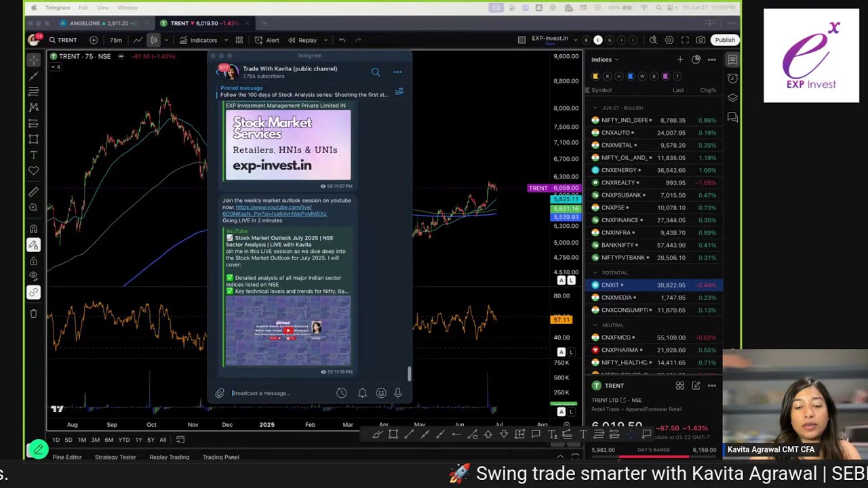
Task: Select the trend line drawing tool
Action: pos(33,76)
